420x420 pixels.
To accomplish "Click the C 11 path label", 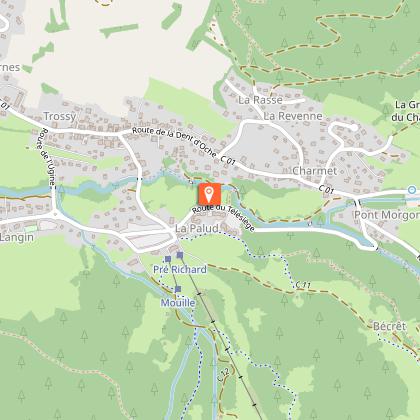I will pos(303,285).
